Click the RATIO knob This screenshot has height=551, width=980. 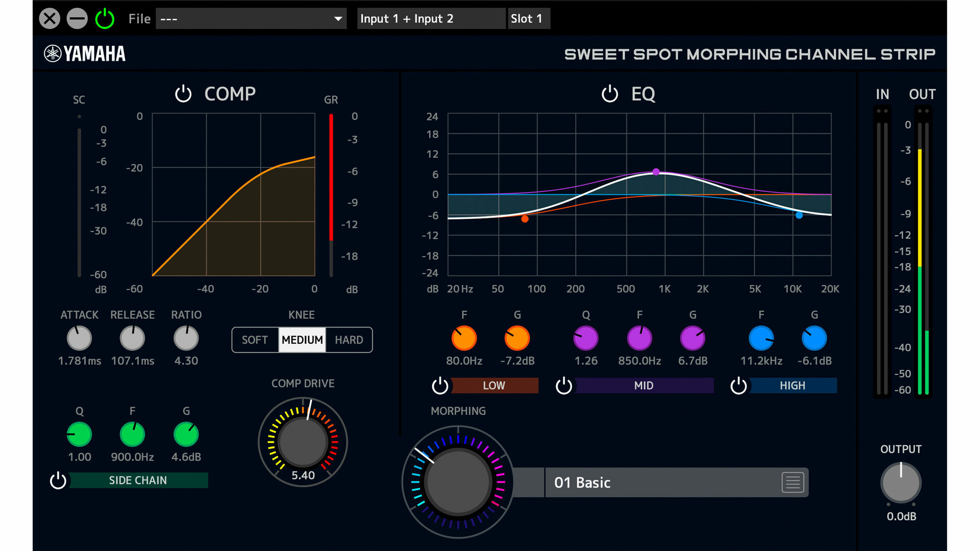coord(186,338)
